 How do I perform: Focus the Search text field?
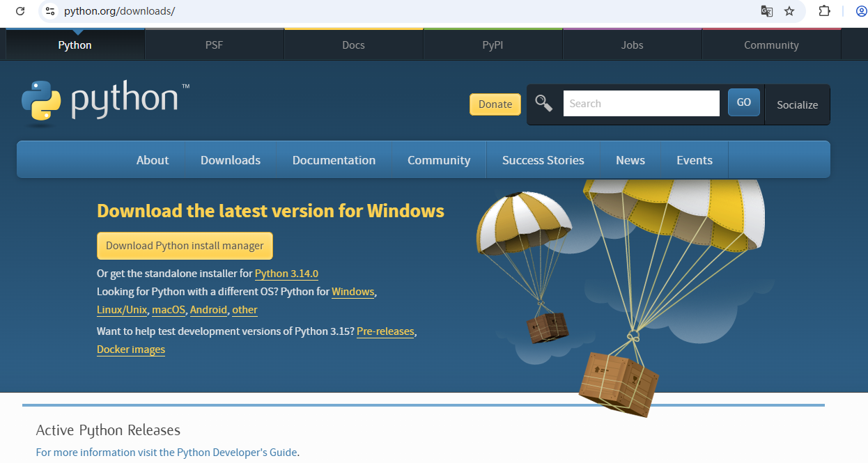pyautogui.click(x=641, y=104)
